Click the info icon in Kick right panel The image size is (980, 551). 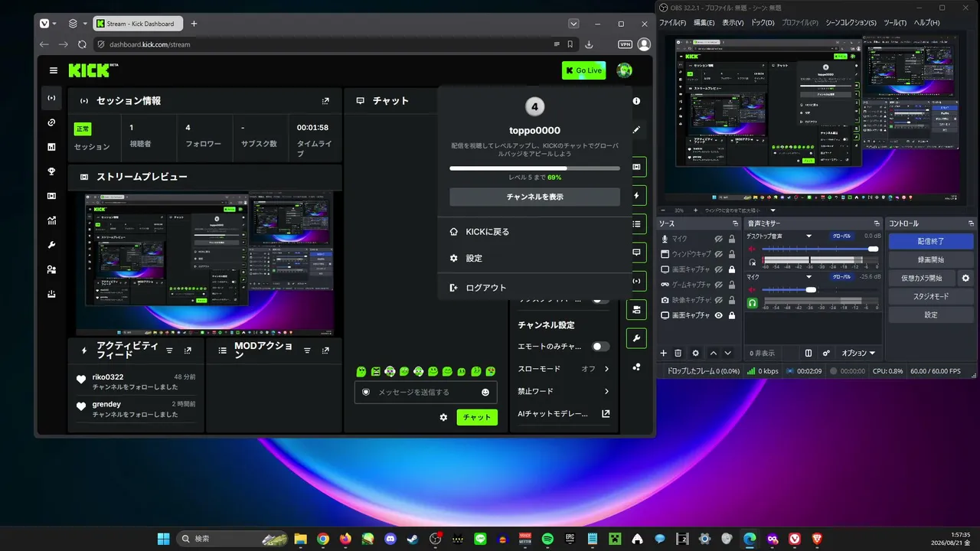(636, 101)
